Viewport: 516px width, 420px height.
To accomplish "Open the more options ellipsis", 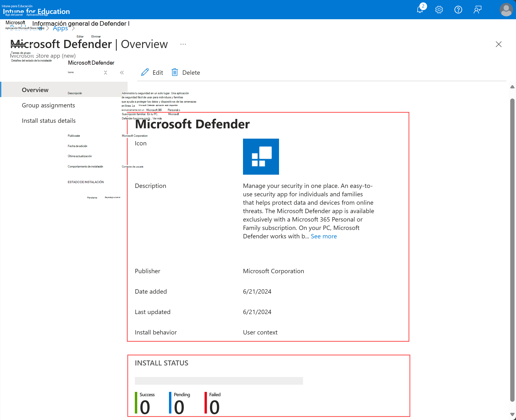I will [x=183, y=44].
